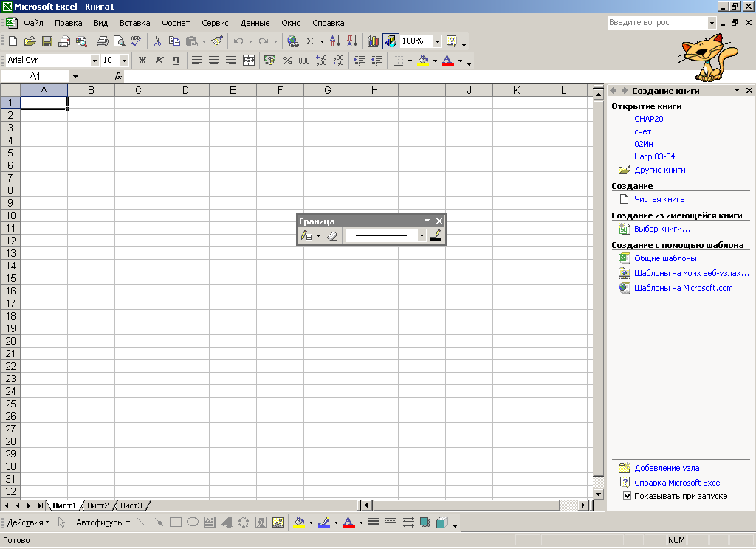Create a new blank workbook icon
756x549 pixels.
point(13,41)
